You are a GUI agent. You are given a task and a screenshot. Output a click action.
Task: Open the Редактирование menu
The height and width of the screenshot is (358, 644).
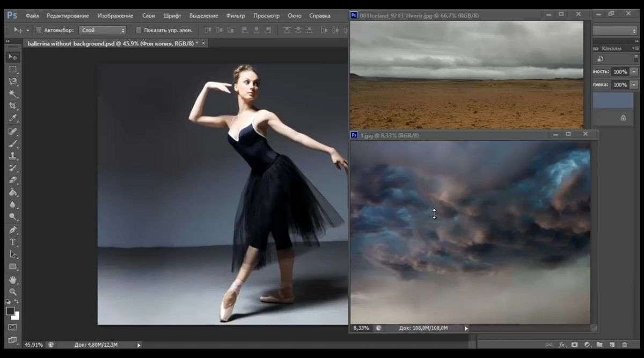(68, 16)
